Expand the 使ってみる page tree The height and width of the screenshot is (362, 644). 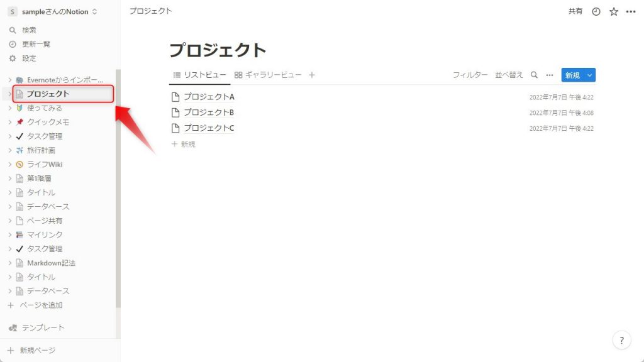point(10,108)
